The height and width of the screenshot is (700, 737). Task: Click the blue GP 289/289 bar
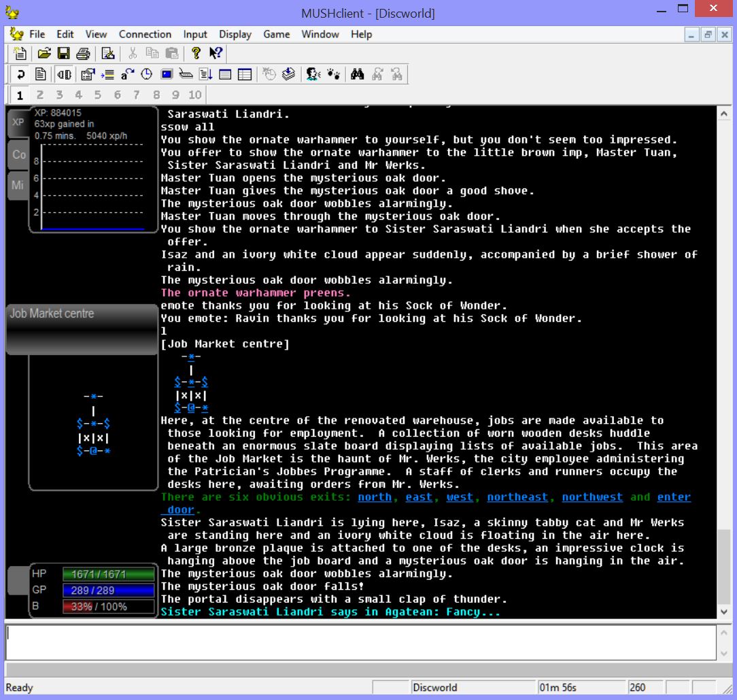click(x=109, y=590)
